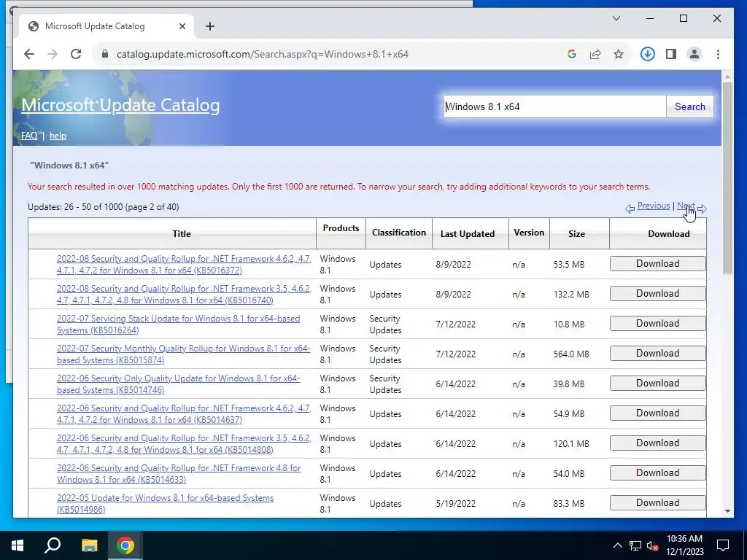Download the 54.0 MB KB5014633 update
747x560 pixels.
point(657,472)
